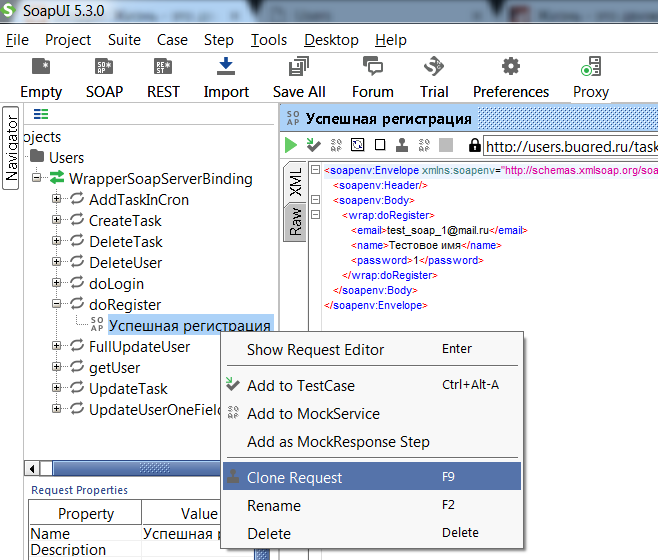This screenshot has width=658, height=560.
Task: Open the Help menu
Action: click(x=391, y=40)
